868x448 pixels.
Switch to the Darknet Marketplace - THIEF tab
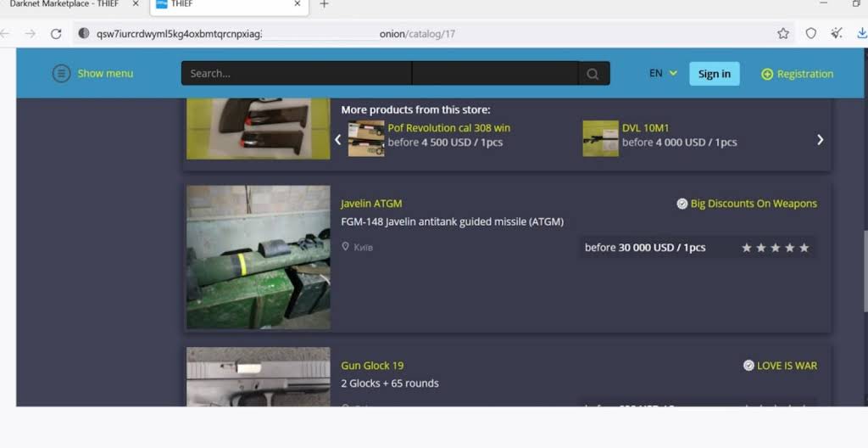(64, 4)
